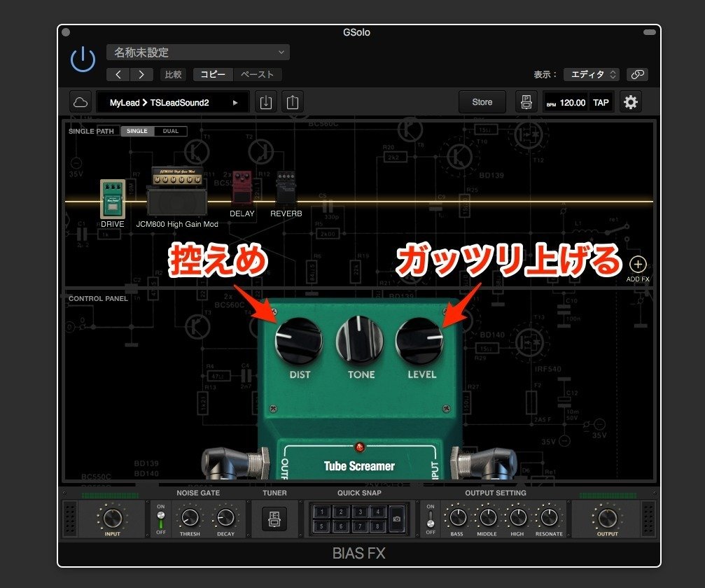Select the JCM800 High Gain Mod amp
This screenshot has height=588, width=705.
[x=177, y=192]
